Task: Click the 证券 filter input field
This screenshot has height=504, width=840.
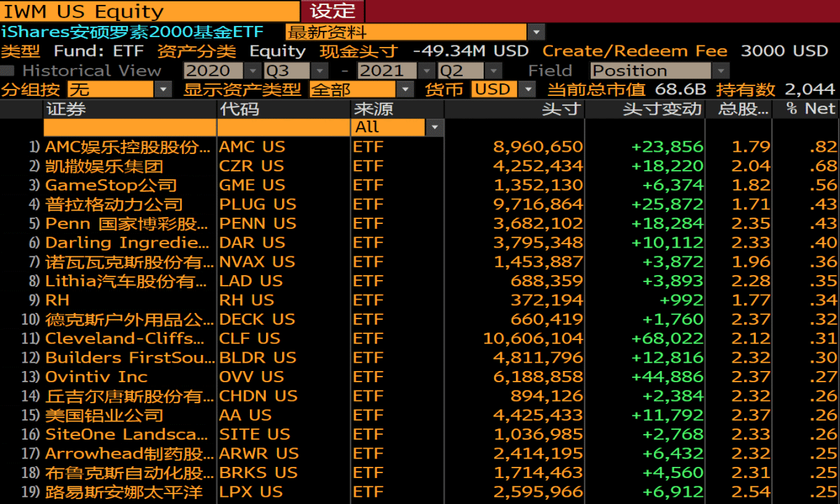Action: tap(129, 127)
